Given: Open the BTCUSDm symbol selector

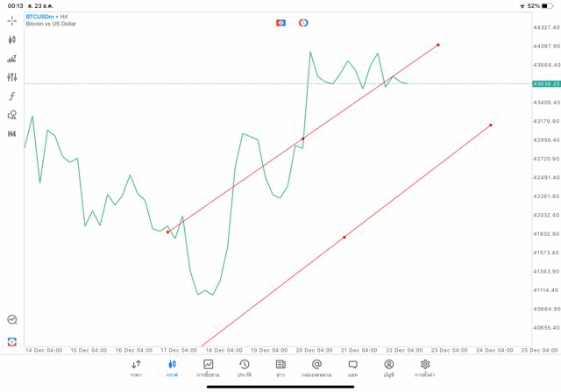Looking at the screenshot, I should coord(47,16).
